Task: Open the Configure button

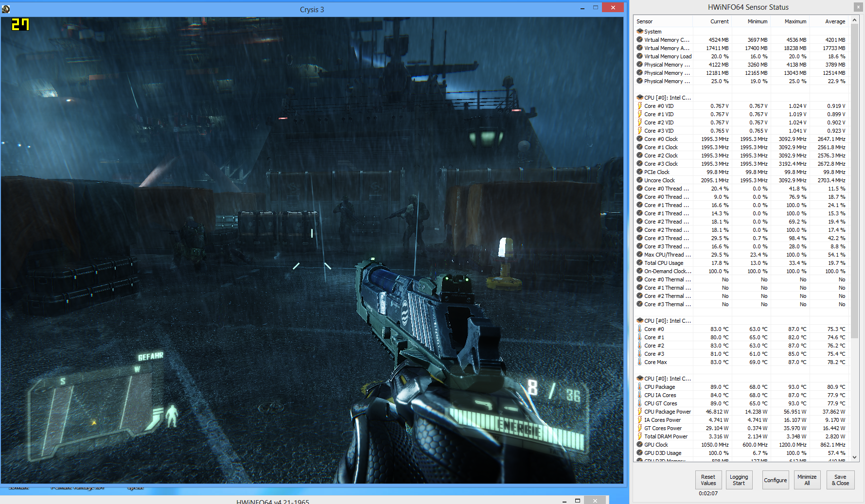Action: pyautogui.click(x=775, y=480)
